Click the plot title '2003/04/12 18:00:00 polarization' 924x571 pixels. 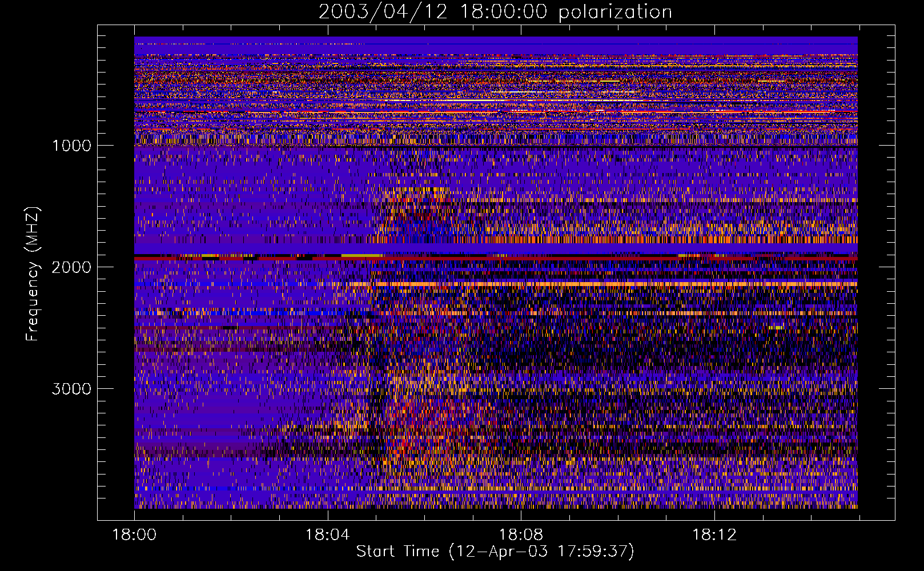tap(495, 12)
